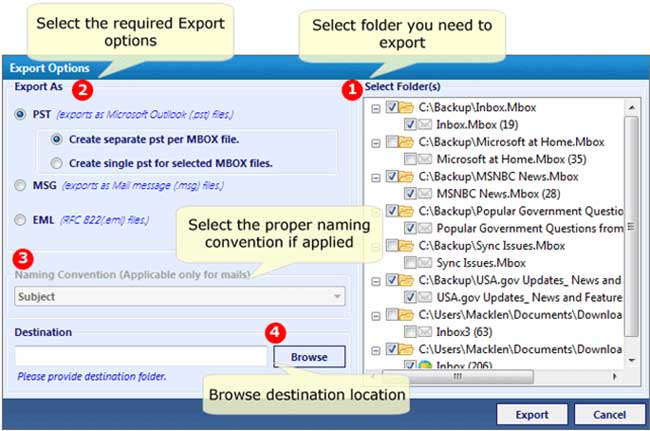The height and width of the screenshot is (431, 650).
Task: Check the Inbox3 (63) checkbox
Action: click(x=410, y=332)
